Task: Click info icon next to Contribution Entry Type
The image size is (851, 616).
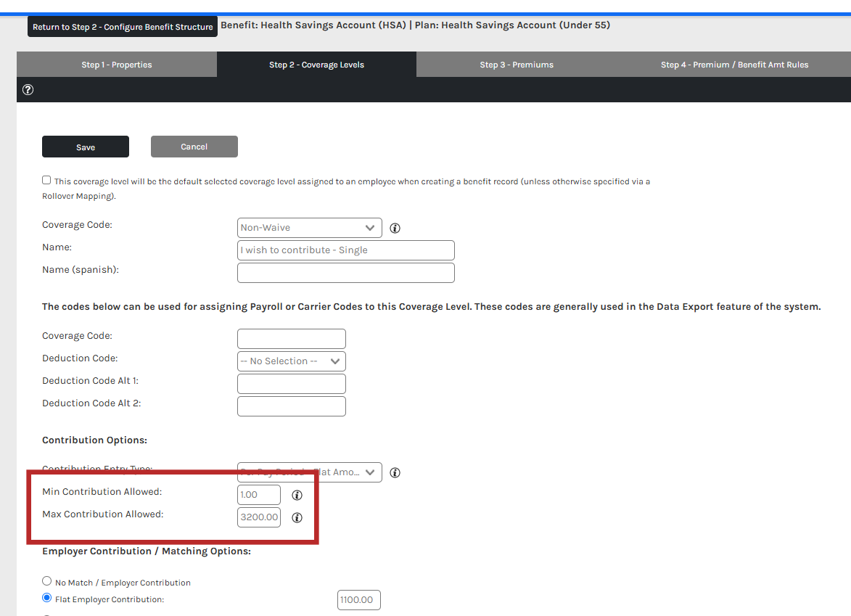Action: [x=395, y=473]
